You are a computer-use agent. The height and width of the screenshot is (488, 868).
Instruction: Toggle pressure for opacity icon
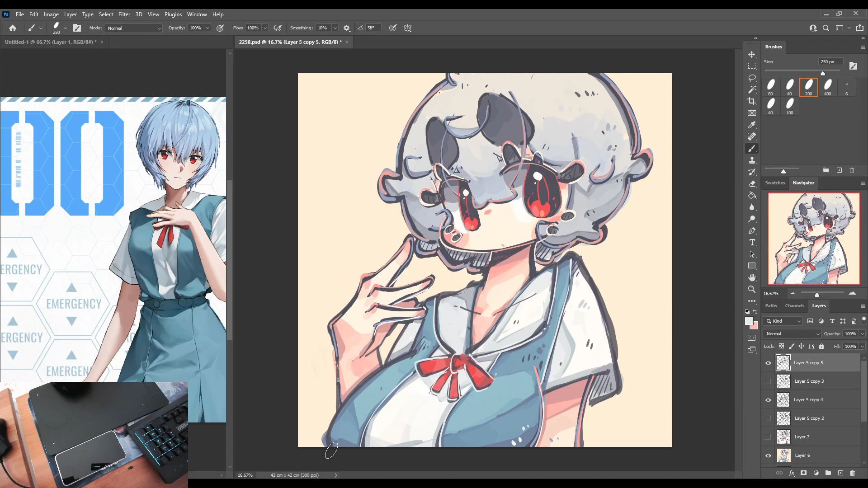[x=220, y=28]
